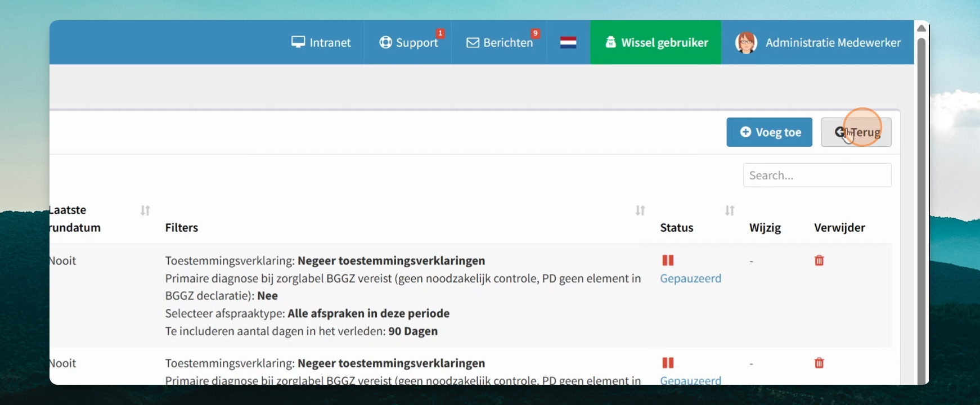Sort by Laatste rundatum column arrows
980x405 pixels.
tap(145, 210)
